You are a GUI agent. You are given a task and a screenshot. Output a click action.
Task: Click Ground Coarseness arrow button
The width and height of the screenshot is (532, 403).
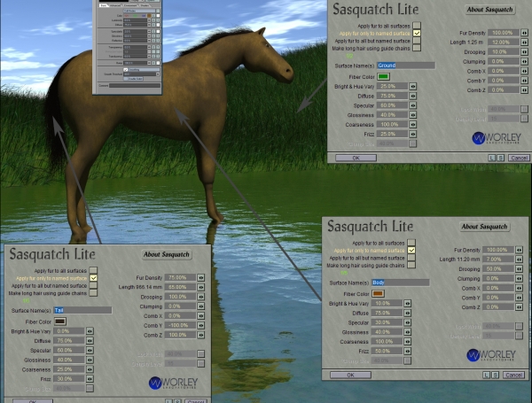[412, 124]
